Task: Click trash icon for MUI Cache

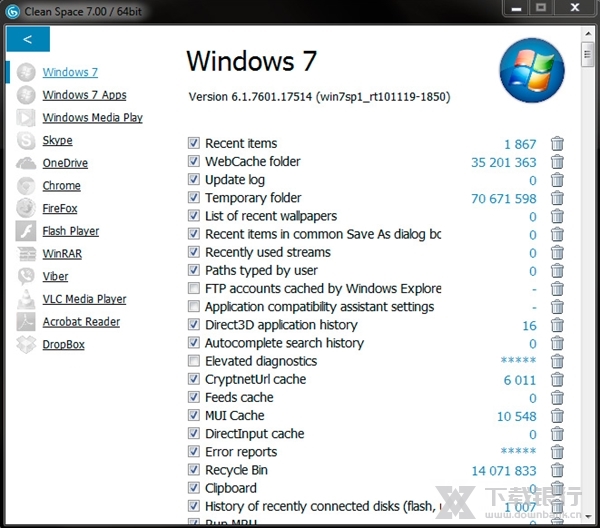Action: pos(557,416)
